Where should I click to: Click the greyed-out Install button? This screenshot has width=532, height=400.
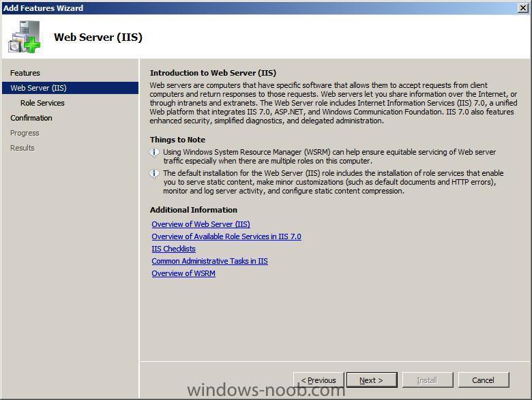click(428, 380)
